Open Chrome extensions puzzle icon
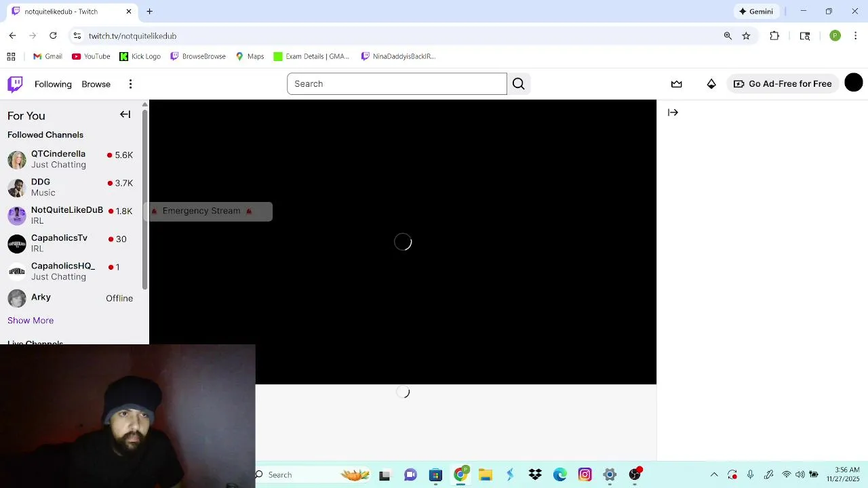The image size is (868, 488). [774, 36]
